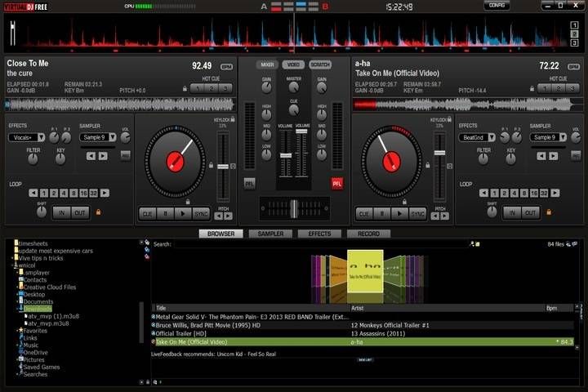Select next sample on right sampler

click(553, 156)
